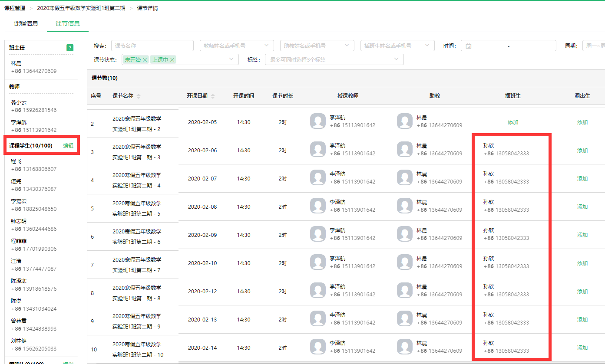Click 添加 调出生 for lesson 3
Viewport: 605px width, 364px height.
coord(582,151)
